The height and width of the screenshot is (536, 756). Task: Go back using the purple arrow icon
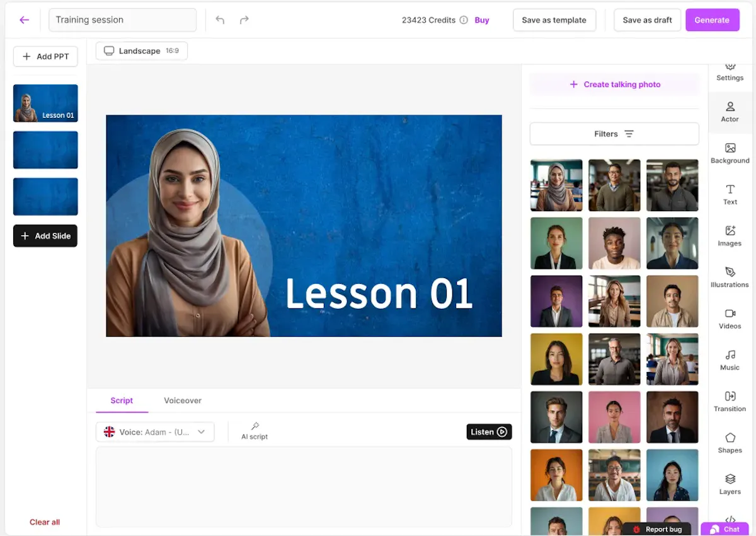(x=25, y=20)
